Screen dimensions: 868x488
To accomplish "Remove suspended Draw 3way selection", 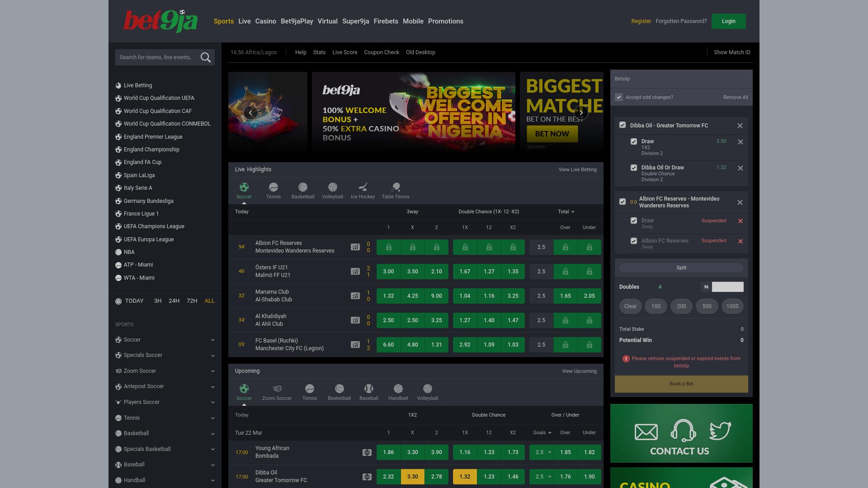I will pyautogui.click(x=741, y=221).
